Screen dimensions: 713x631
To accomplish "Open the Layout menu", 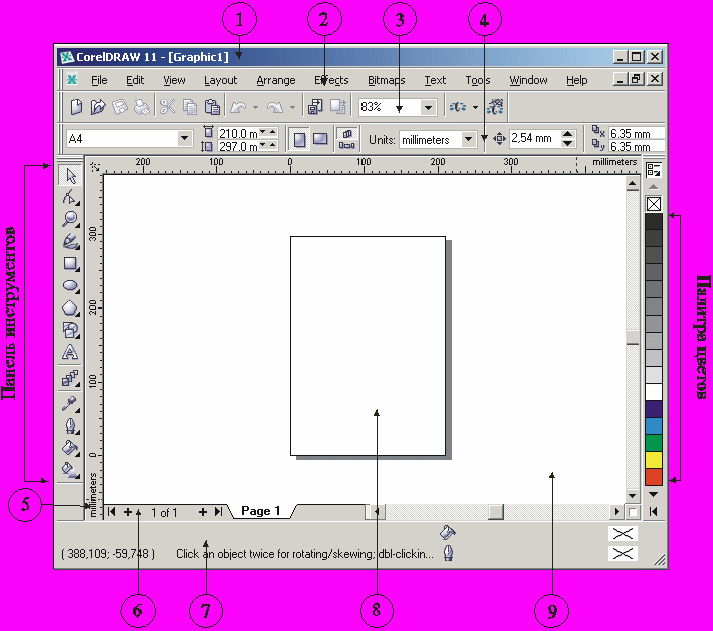I will point(221,80).
